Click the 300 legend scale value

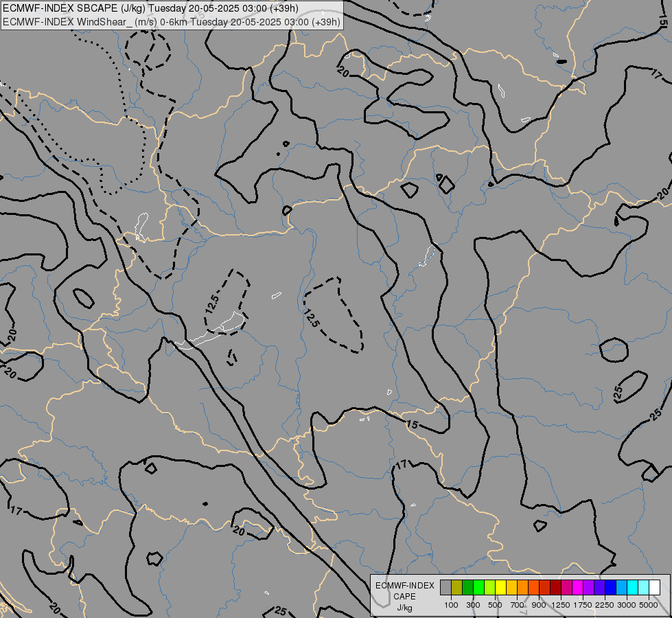473,605
